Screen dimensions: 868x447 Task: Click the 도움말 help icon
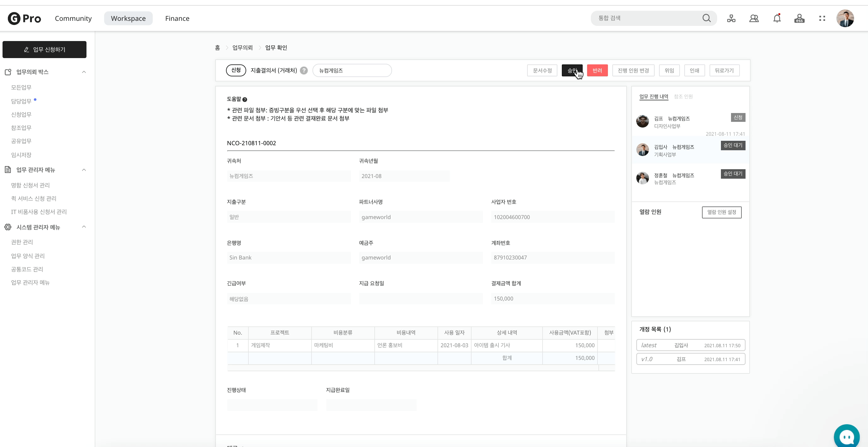[x=245, y=99]
